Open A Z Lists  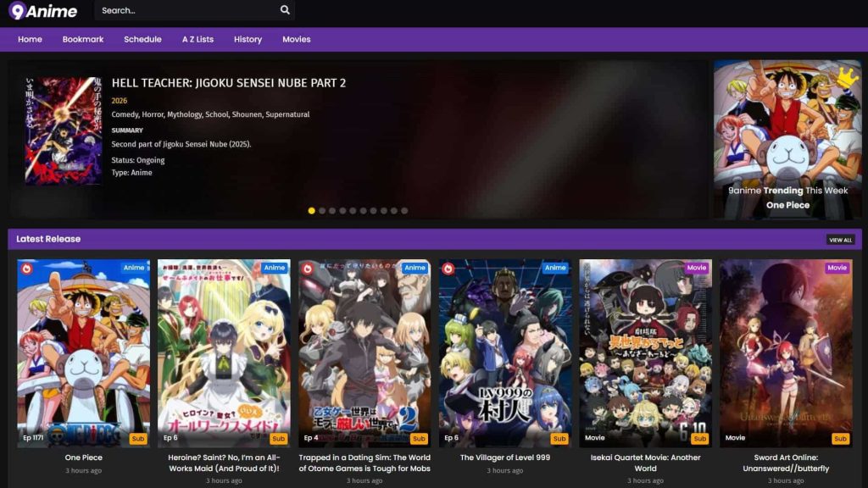pyautogui.click(x=198, y=39)
